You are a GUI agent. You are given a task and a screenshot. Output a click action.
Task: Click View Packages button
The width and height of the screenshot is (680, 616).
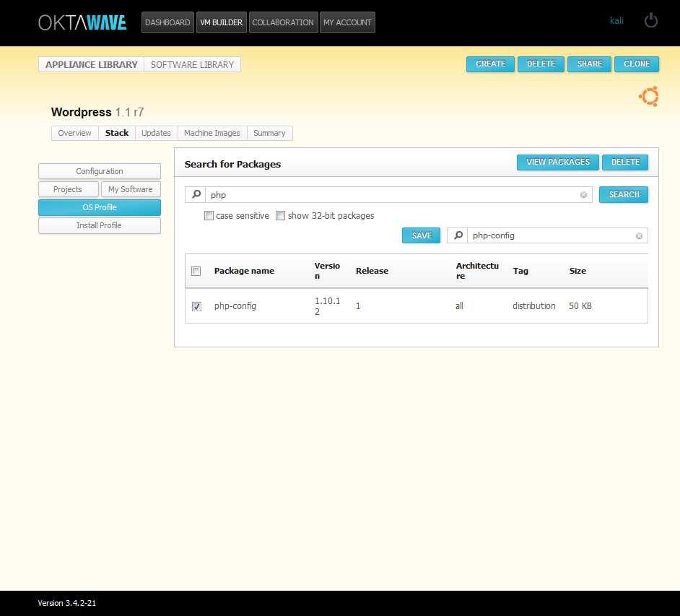pos(558,162)
